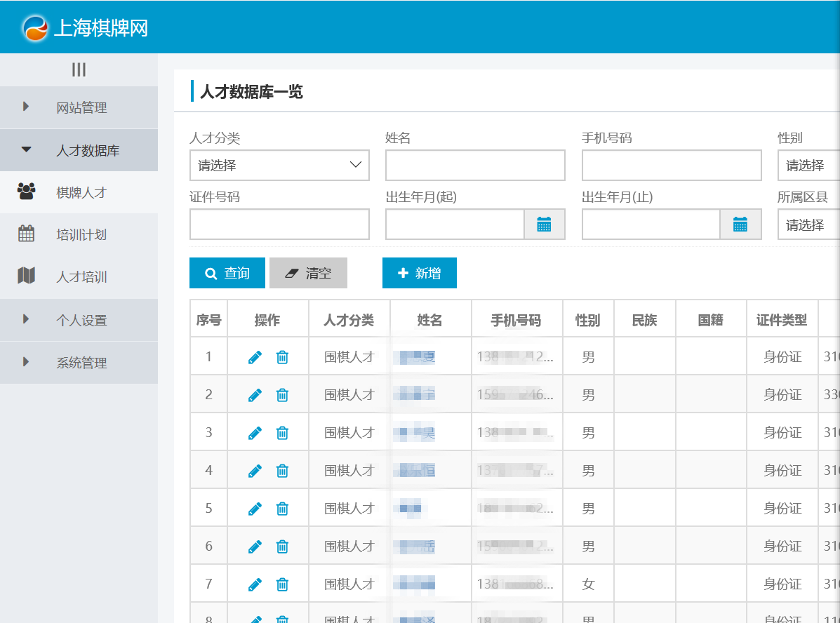The width and height of the screenshot is (840, 623).
Task: Open the 性别 select dropdown
Action: click(x=808, y=166)
